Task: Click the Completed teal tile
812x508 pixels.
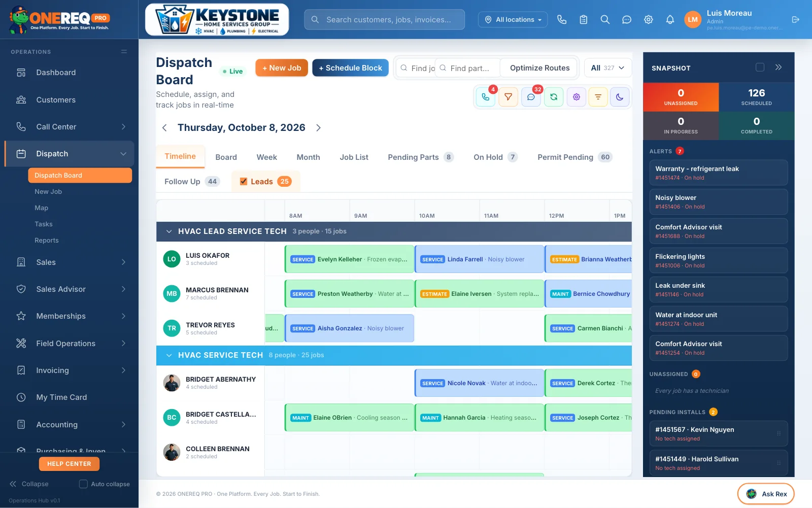Action: pyautogui.click(x=756, y=125)
